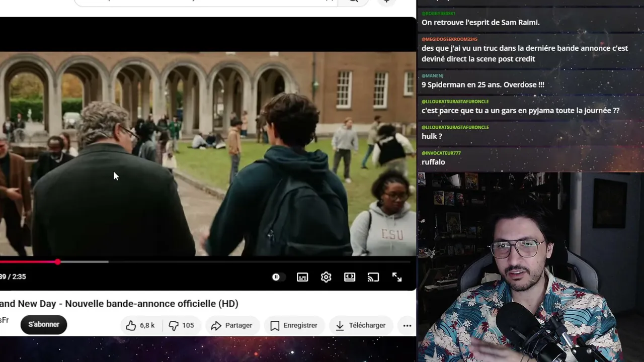
Task: Download the video with Télécharger
Action: click(361, 325)
